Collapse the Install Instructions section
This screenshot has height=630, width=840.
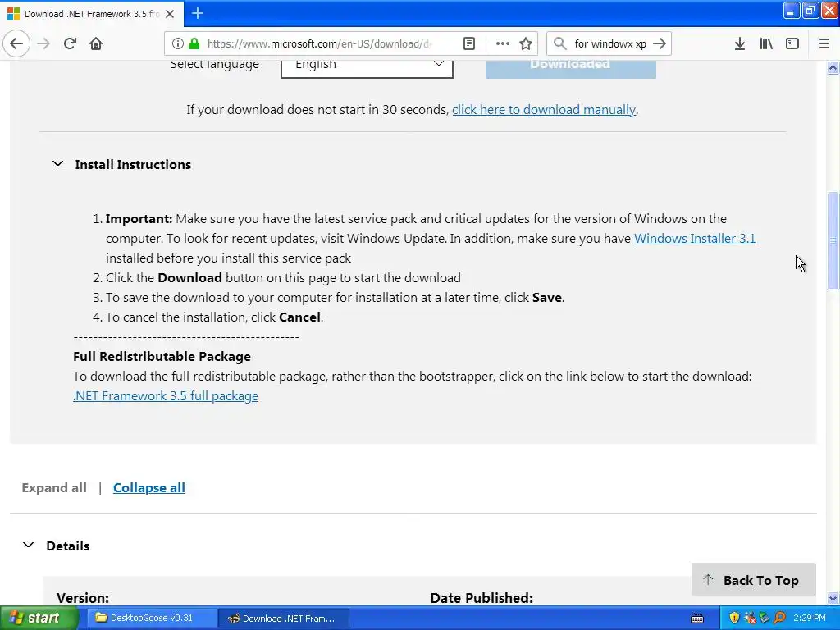[x=121, y=164]
